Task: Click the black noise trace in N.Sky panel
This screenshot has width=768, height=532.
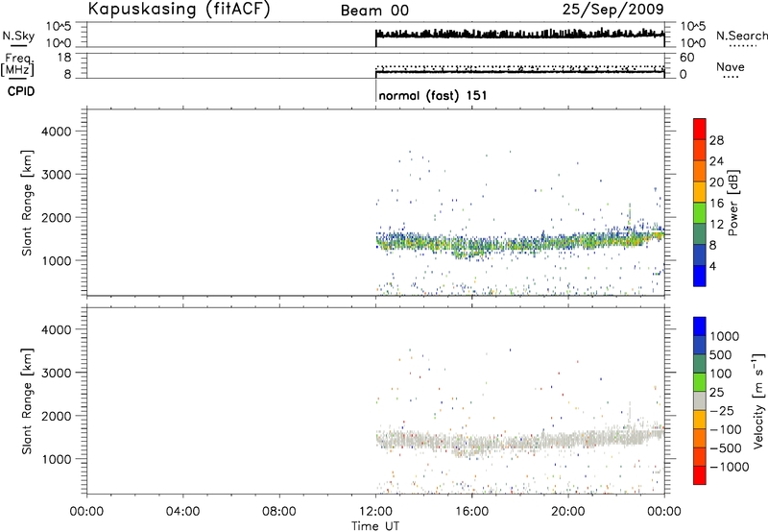Action: click(519, 34)
